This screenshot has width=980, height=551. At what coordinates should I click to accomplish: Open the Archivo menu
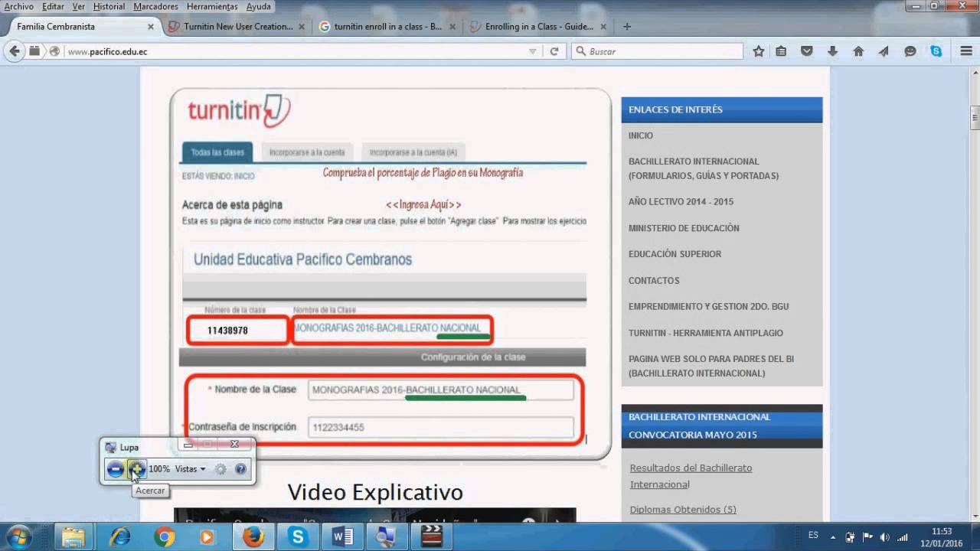[x=18, y=6]
